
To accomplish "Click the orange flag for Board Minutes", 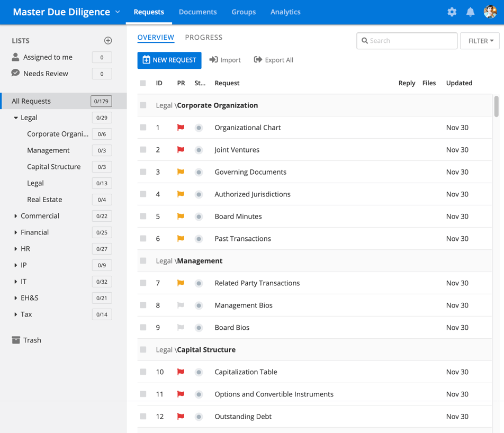I will click(x=181, y=216).
